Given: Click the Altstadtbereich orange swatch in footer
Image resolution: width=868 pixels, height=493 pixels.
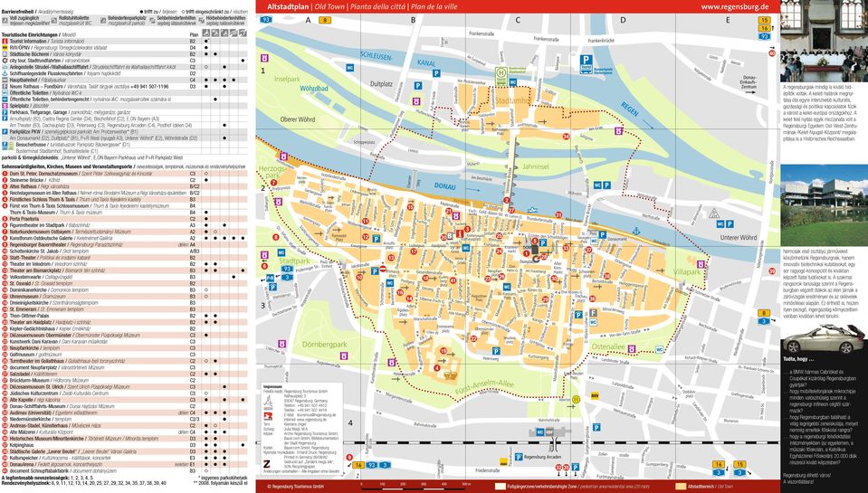Looking at the screenshot, I should 682,487.
